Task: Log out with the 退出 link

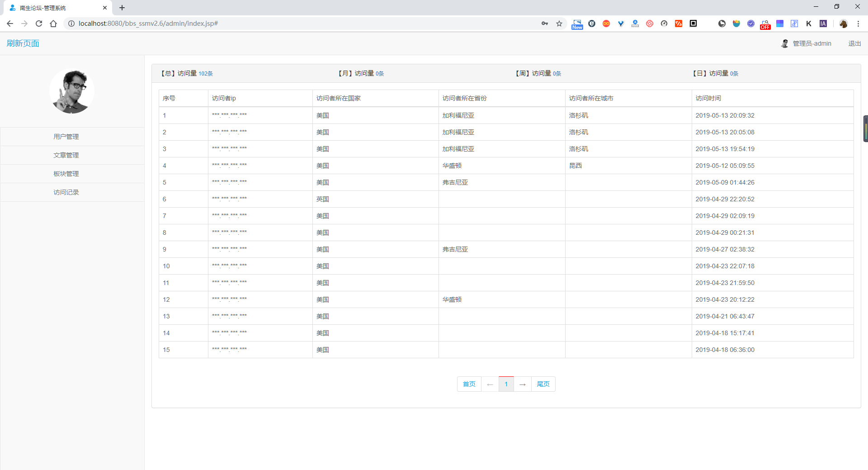Action: click(854, 43)
